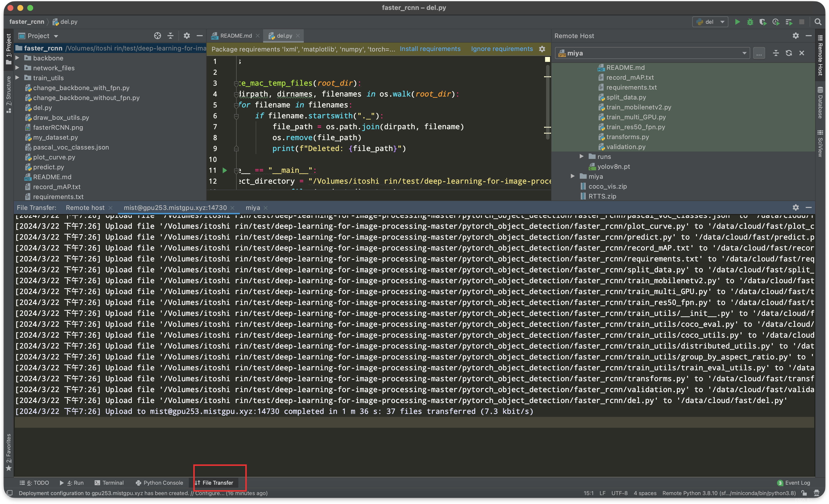Open the Event Log
This screenshot has width=829, height=504.
tap(794, 483)
